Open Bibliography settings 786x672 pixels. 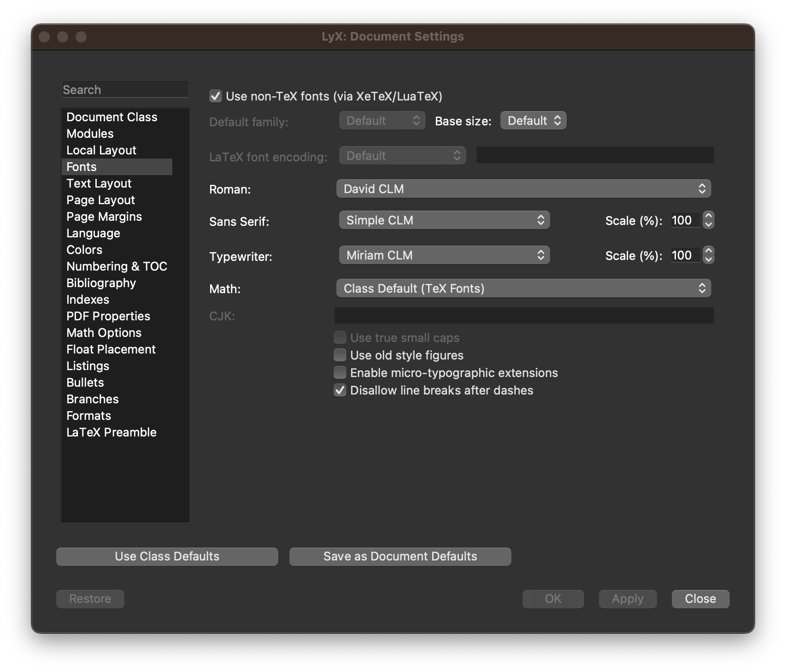117,283
